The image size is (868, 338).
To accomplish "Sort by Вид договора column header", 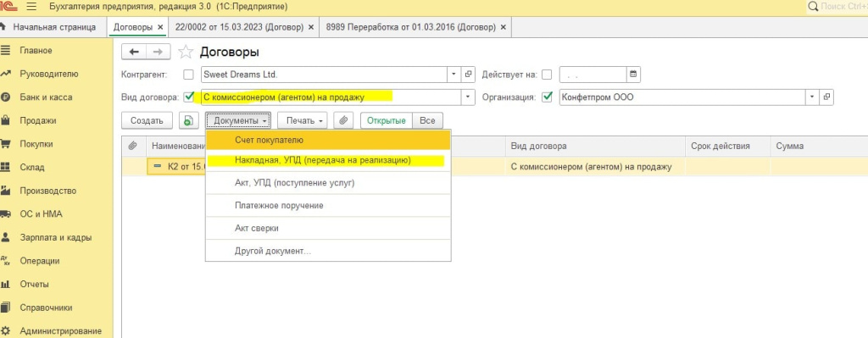I will (x=595, y=146).
